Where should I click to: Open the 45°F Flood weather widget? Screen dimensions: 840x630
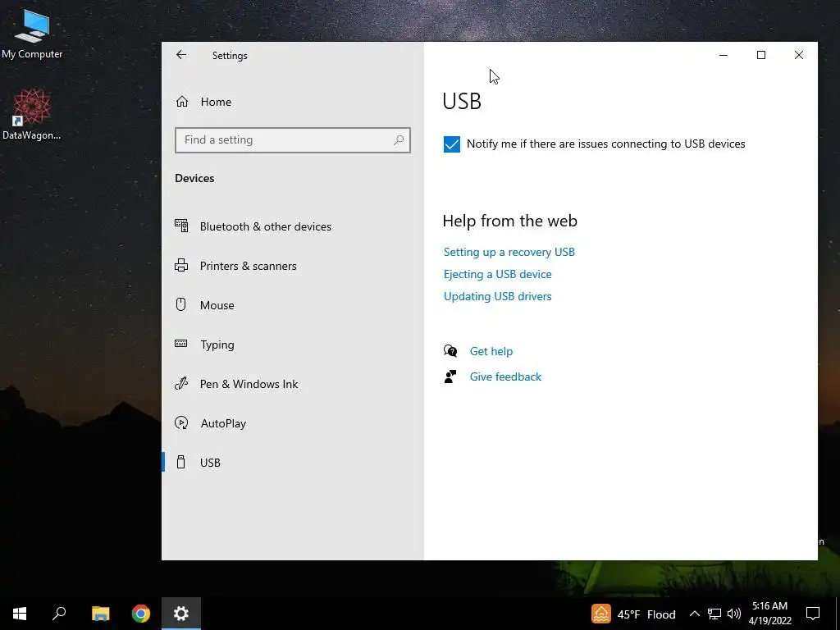[634, 614]
